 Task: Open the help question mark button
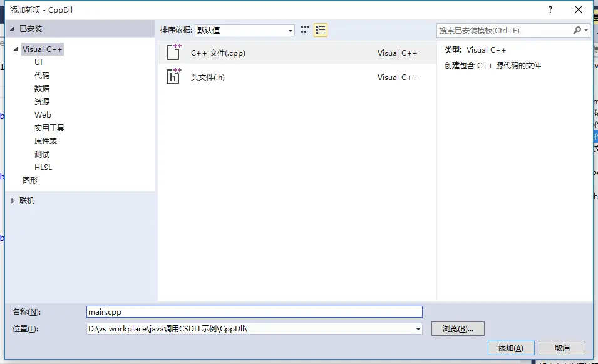pyautogui.click(x=550, y=9)
